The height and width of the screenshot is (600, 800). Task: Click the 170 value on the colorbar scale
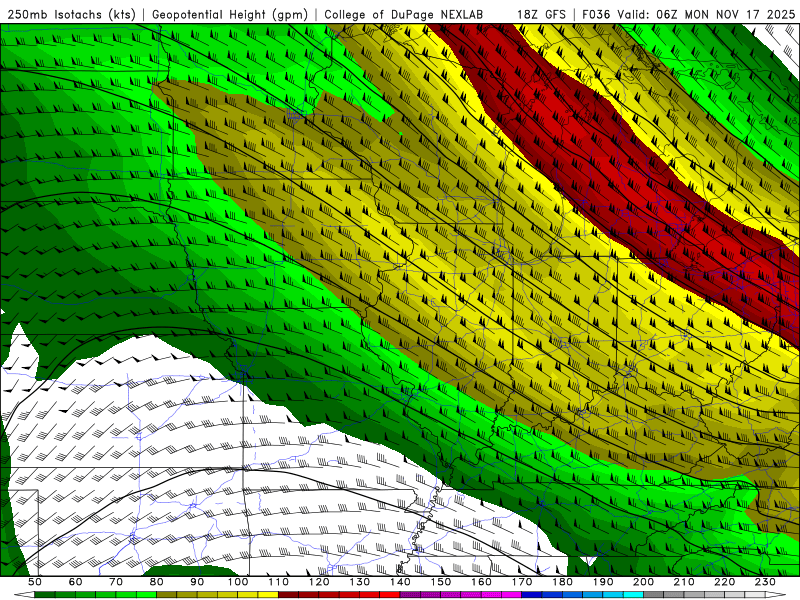(x=522, y=582)
